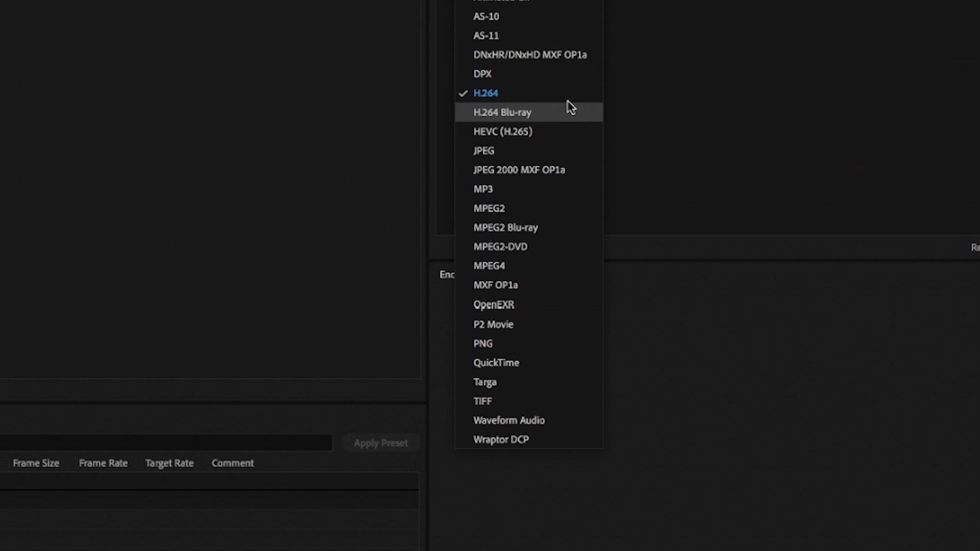Select MPEG2-DVD format option
Viewport: 980px width, 551px height.
click(x=529, y=247)
